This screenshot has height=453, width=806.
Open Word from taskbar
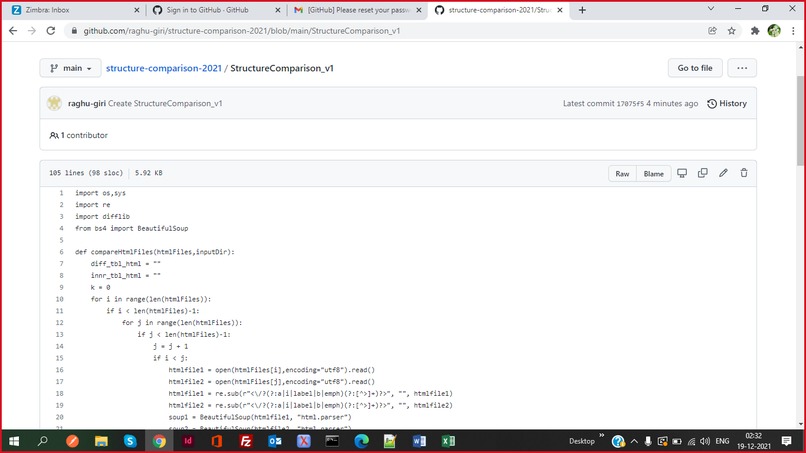pyautogui.click(x=419, y=441)
